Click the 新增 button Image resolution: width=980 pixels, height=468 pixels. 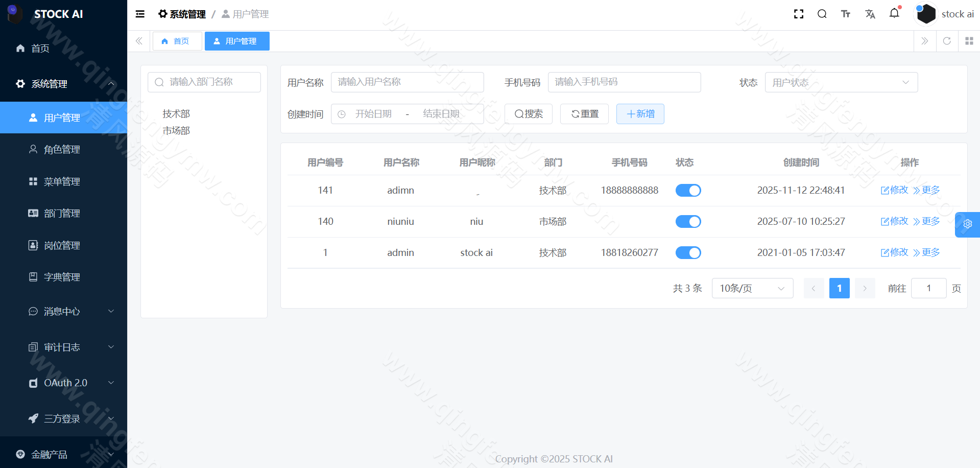pyautogui.click(x=640, y=113)
